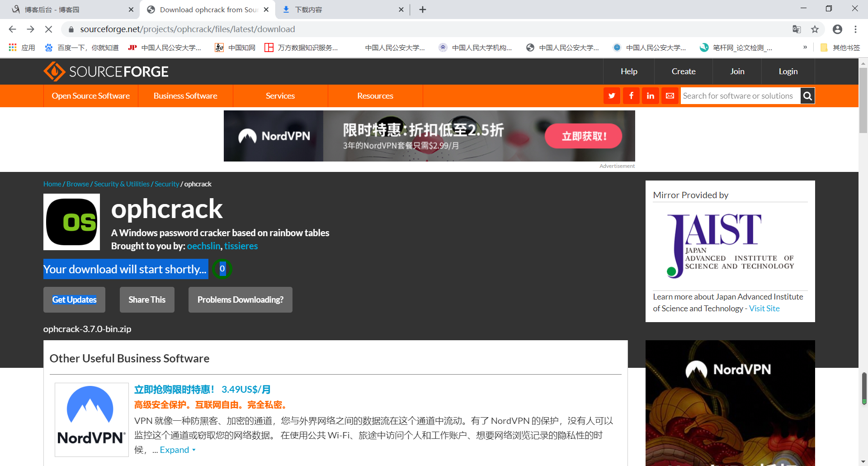Viewport: 868px width, 466px height.
Task: Click the 立即获取 button in NordVPN banner
Action: [584, 136]
